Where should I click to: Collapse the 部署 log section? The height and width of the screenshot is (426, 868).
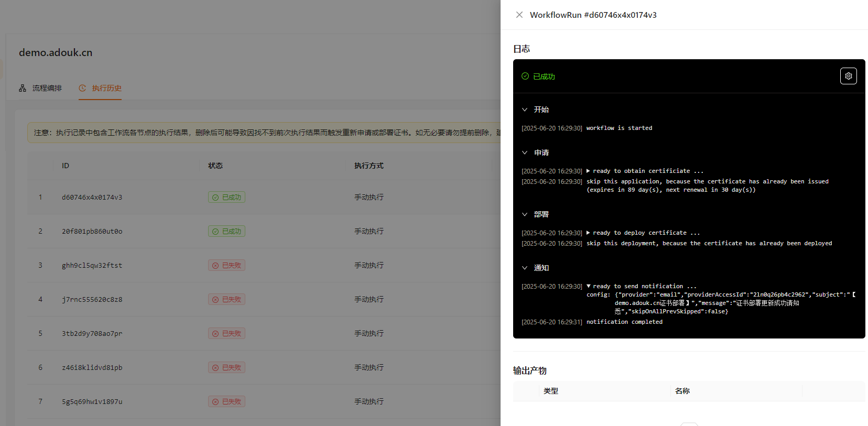(525, 214)
